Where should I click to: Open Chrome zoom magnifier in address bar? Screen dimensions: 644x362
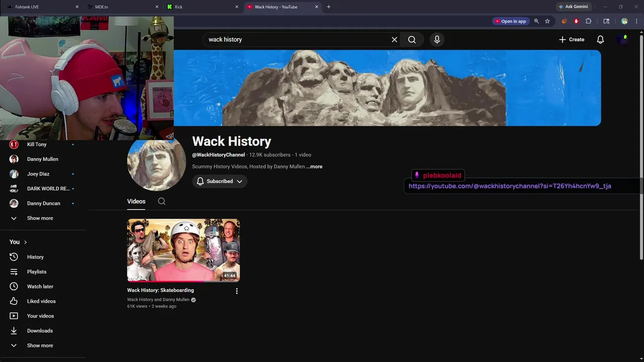(x=536, y=21)
